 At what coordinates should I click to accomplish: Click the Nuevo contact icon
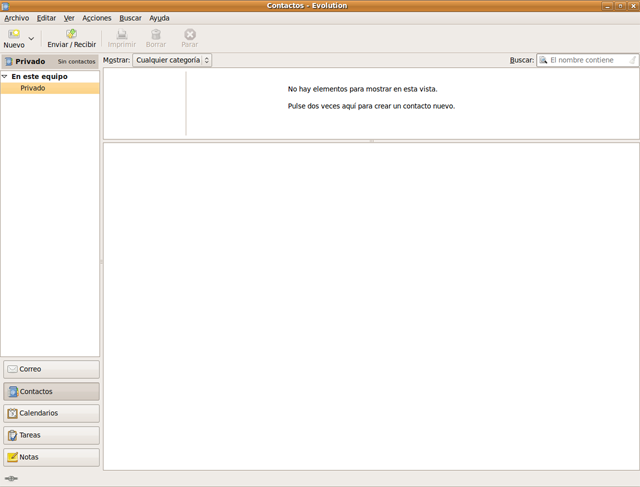point(14,34)
